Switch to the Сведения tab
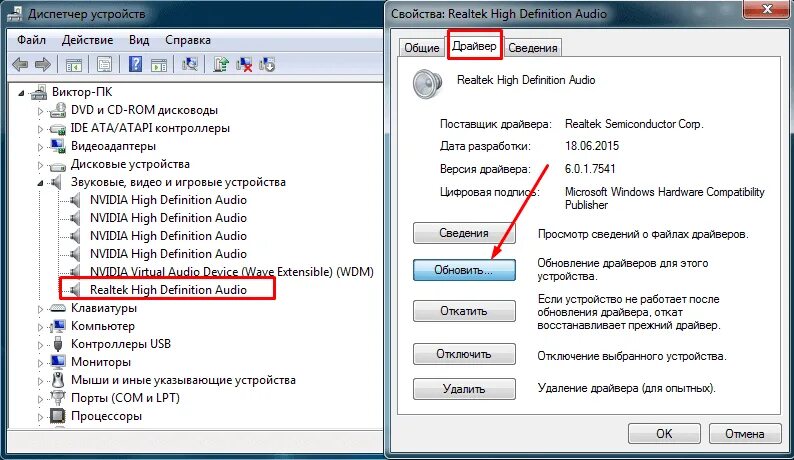The height and width of the screenshot is (460, 794). point(533,48)
